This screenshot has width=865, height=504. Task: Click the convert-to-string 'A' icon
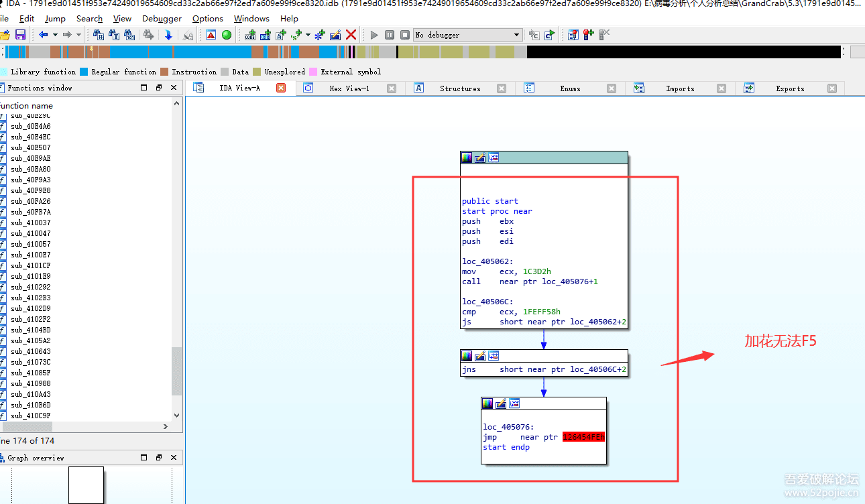[x=280, y=34]
